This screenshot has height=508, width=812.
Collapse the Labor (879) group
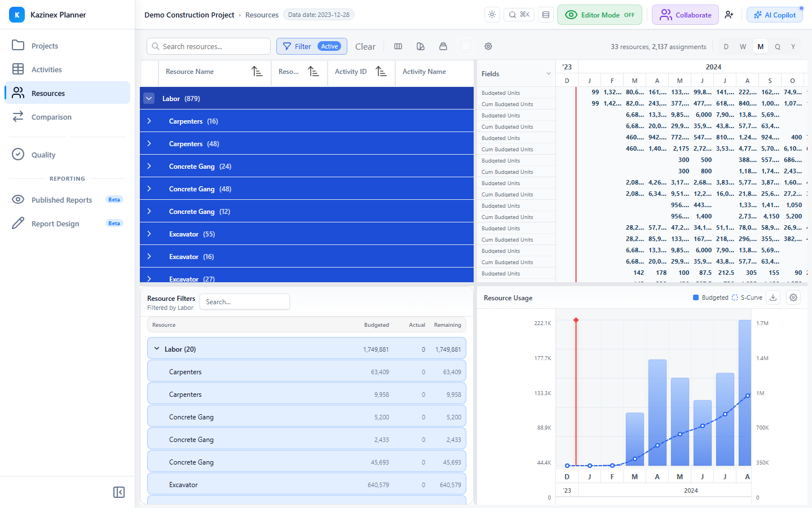click(149, 98)
